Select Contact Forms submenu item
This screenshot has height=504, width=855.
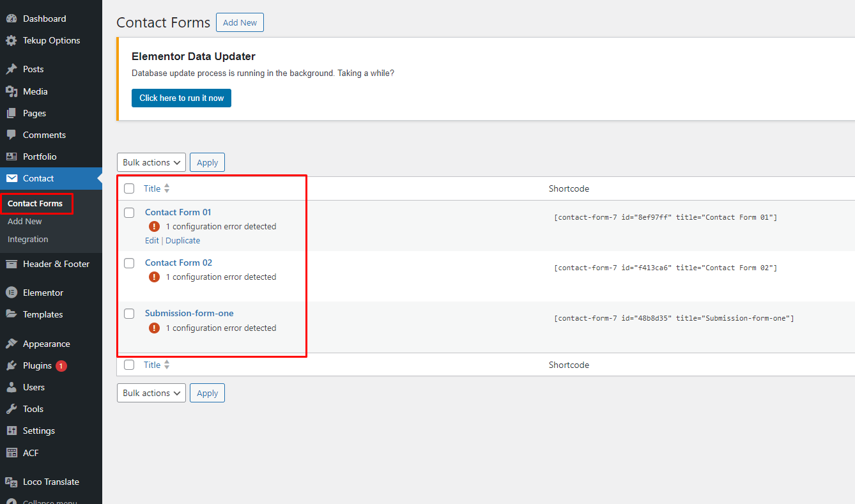(x=35, y=204)
